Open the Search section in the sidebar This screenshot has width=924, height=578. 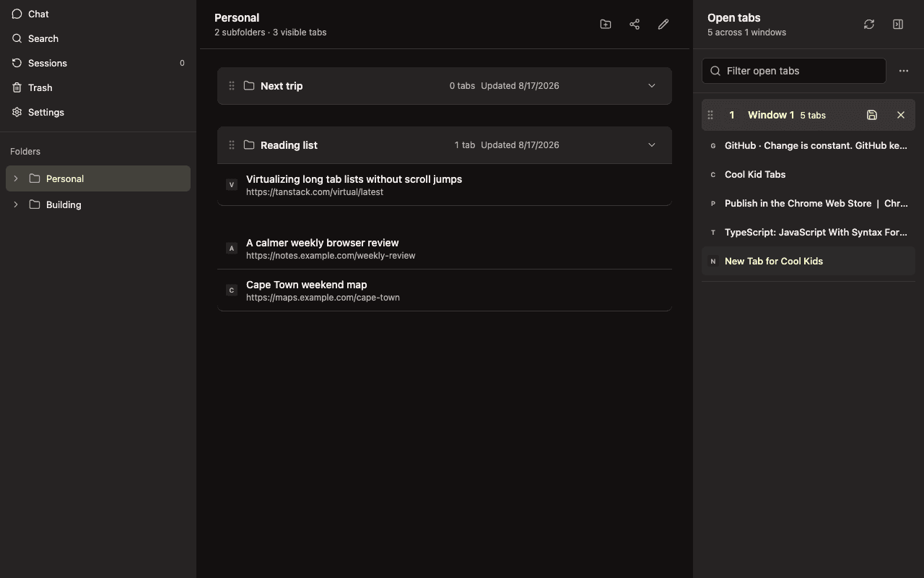click(x=98, y=38)
